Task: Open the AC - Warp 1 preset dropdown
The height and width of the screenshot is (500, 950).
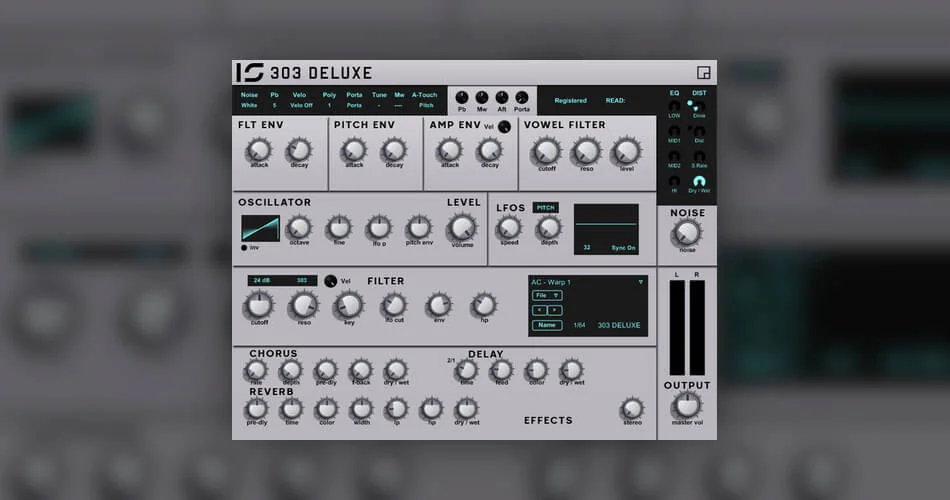Action: [640, 282]
